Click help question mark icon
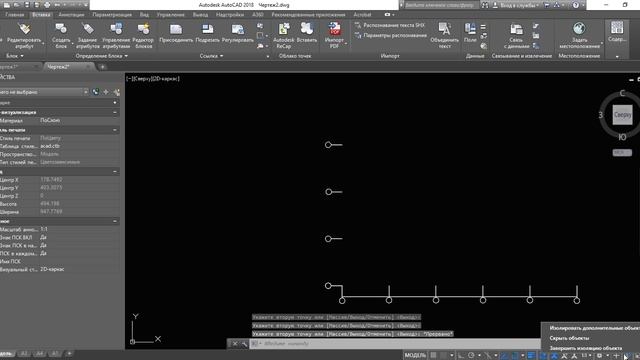 click(x=576, y=5)
